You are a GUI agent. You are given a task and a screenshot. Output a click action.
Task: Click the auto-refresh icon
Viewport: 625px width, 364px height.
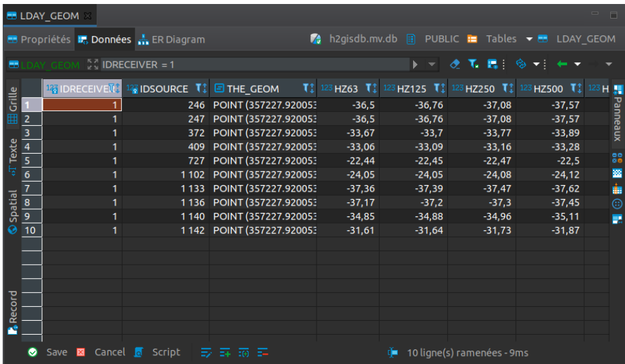(521, 64)
